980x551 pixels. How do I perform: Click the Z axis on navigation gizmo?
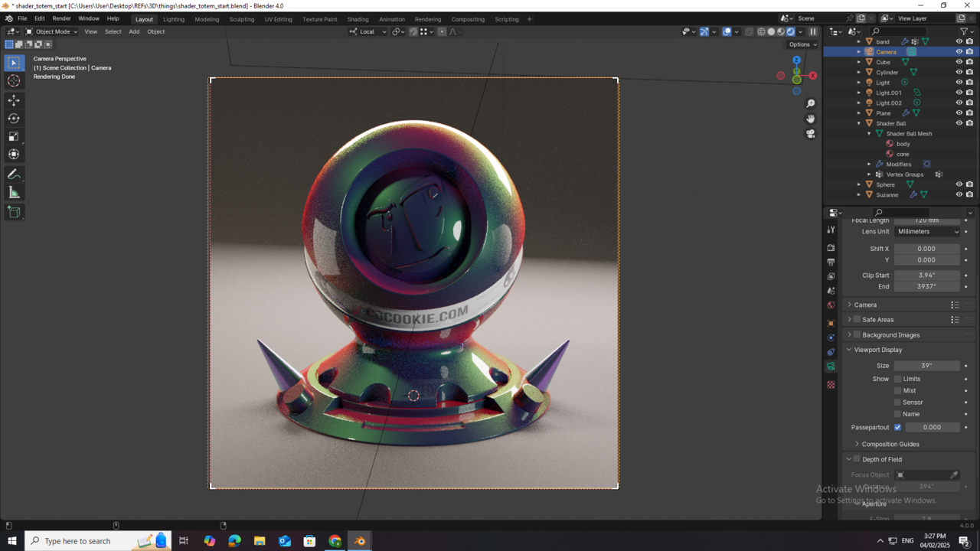[796, 60]
